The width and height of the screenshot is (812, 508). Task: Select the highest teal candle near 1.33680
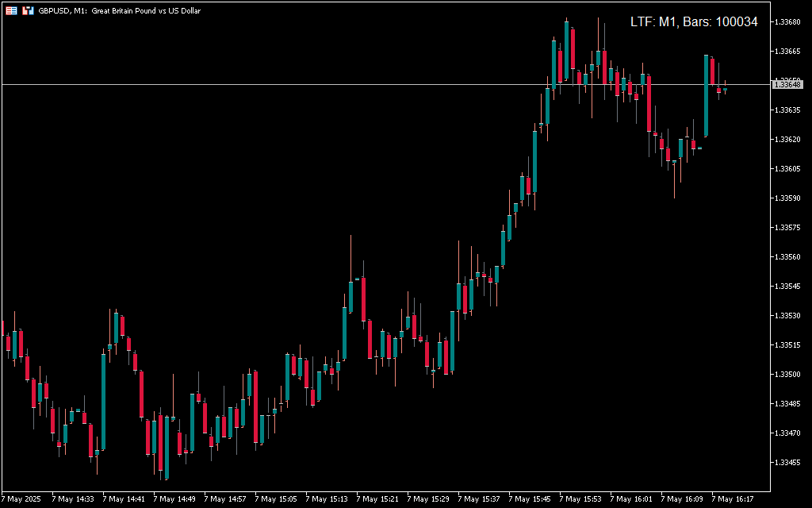pyautogui.click(x=566, y=52)
